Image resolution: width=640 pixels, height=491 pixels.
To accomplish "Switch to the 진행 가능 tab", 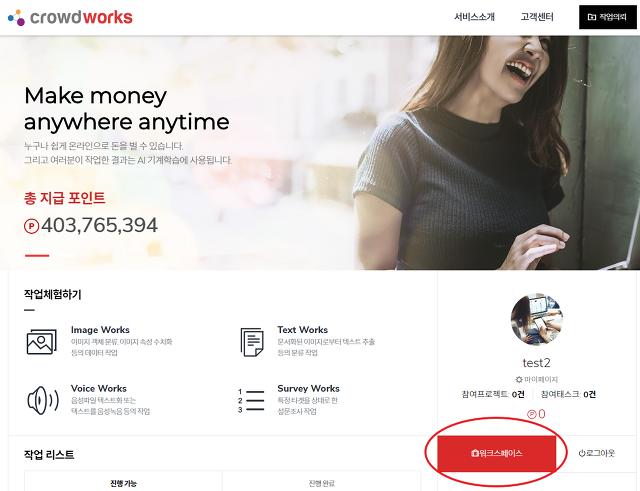I will coord(123,481).
